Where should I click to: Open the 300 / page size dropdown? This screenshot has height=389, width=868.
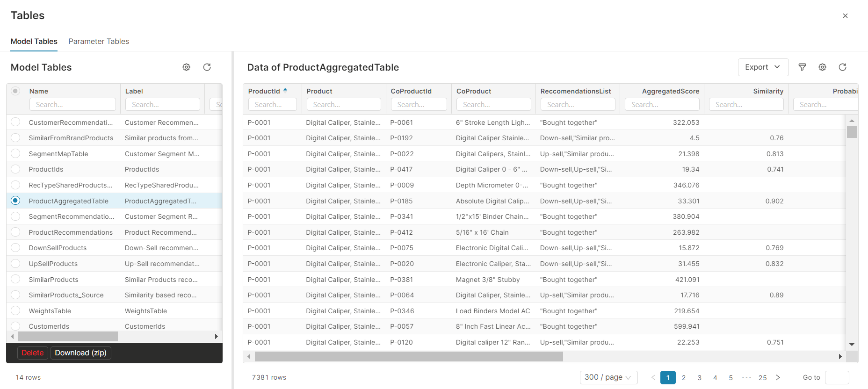[608, 377]
